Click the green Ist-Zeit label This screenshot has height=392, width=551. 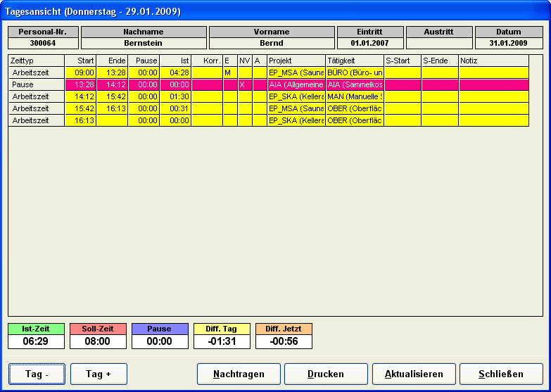[x=36, y=329]
